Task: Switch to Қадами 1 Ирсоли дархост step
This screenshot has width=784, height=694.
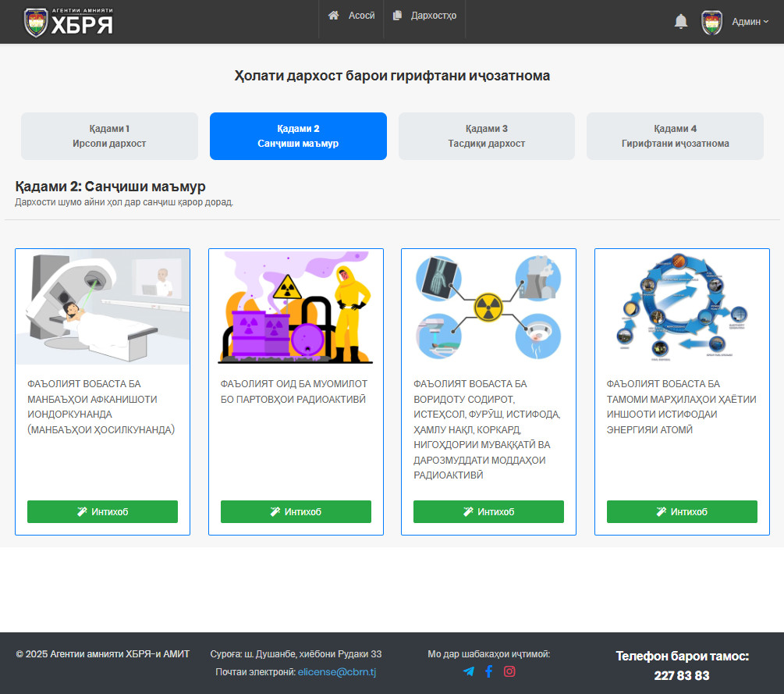Action: (x=109, y=136)
